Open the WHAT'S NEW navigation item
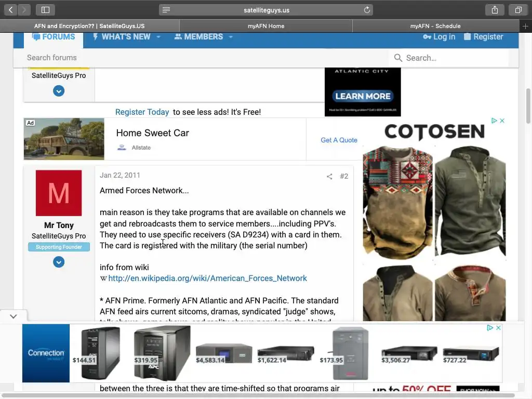 (122, 37)
